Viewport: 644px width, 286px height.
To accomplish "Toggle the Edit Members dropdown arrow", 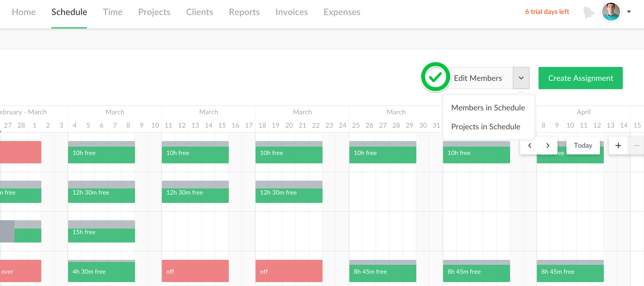I will tap(521, 78).
